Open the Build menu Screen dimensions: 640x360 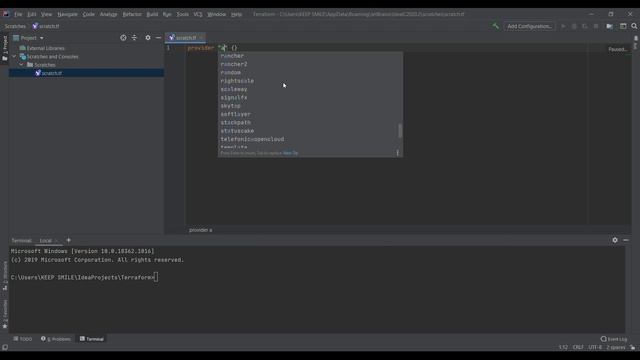(x=152, y=14)
